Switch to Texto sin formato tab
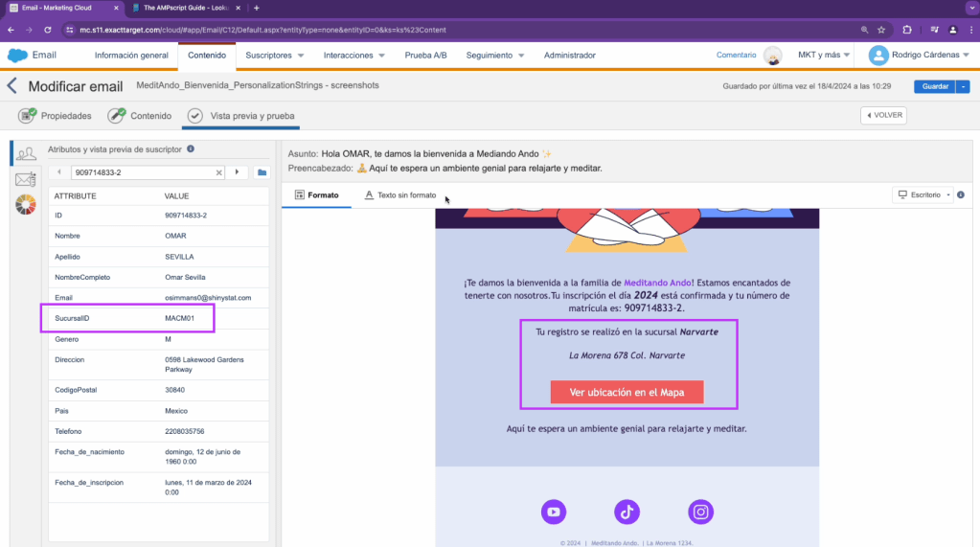The height and width of the screenshot is (547, 980). pyautogui.click(x=400, y=195)
